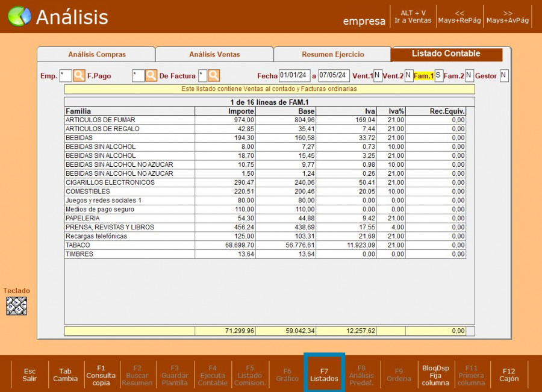Click the Análisis globe logo icon
The height and width of the screenshot is (392, 542).
(19, 16)
